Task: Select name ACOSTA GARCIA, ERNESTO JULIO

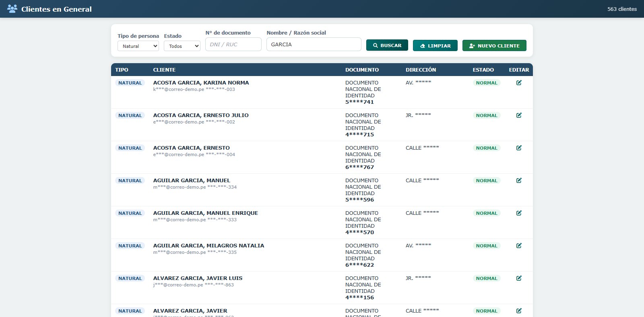Action: click(201, 115)
